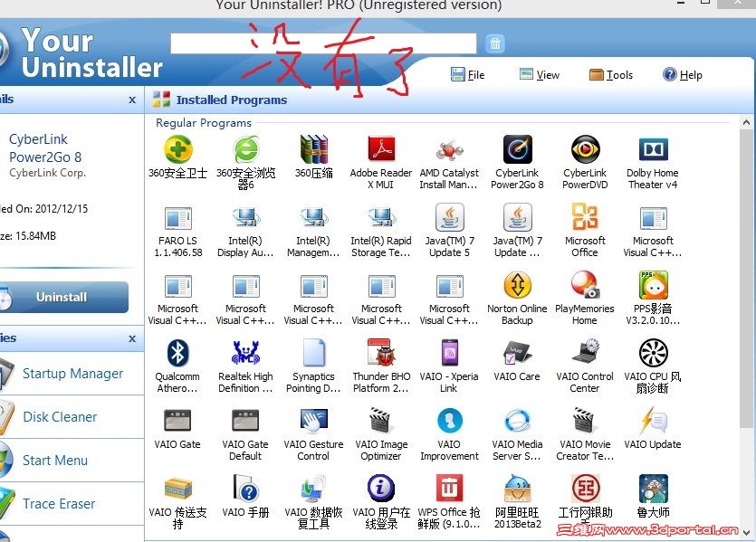Select VAIO Image Optimizer icon

[381, 421]
